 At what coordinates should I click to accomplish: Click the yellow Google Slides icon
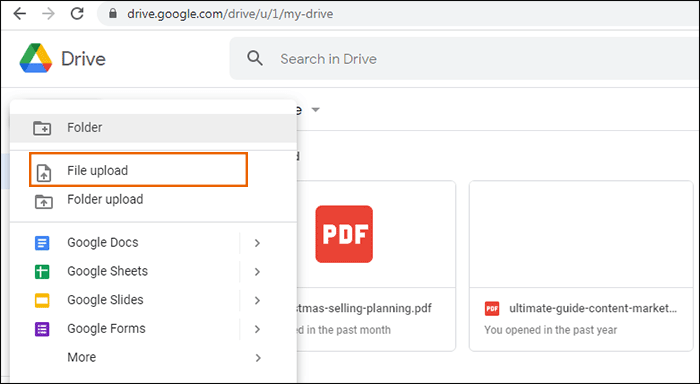coord(42,300)
